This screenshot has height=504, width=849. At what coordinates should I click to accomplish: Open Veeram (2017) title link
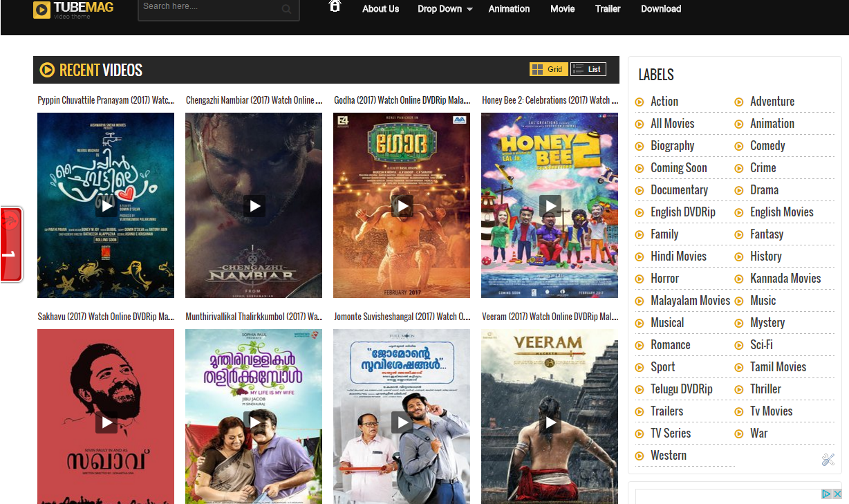(x=550, y=317)
